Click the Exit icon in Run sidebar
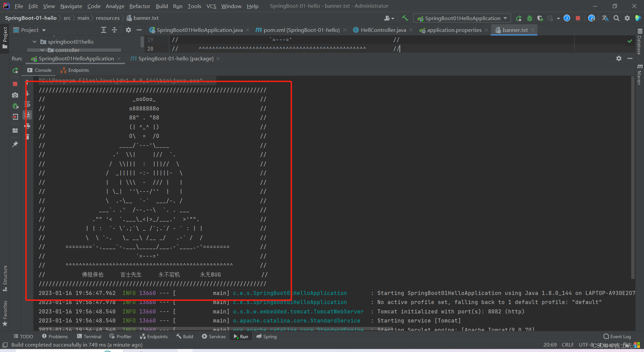This screenshot has height=352, width=644. point(15,117)
